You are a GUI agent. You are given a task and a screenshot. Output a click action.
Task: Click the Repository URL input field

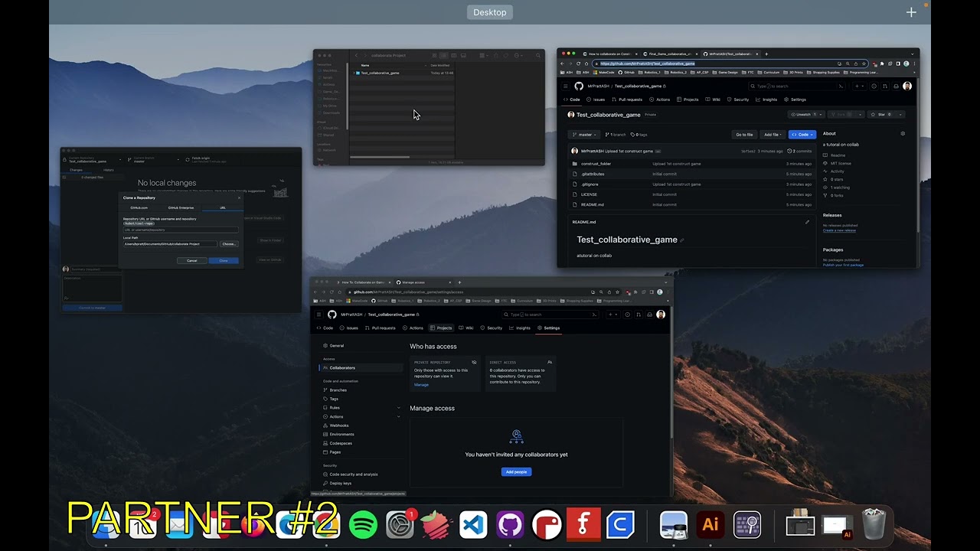click(181, 230)
